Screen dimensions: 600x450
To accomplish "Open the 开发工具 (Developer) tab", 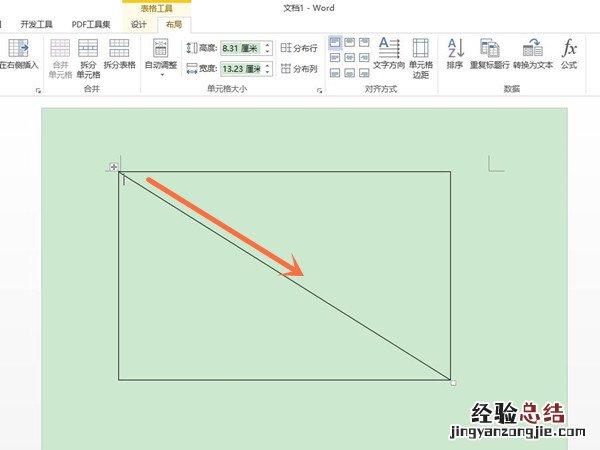I will click(x=36, y=24).
